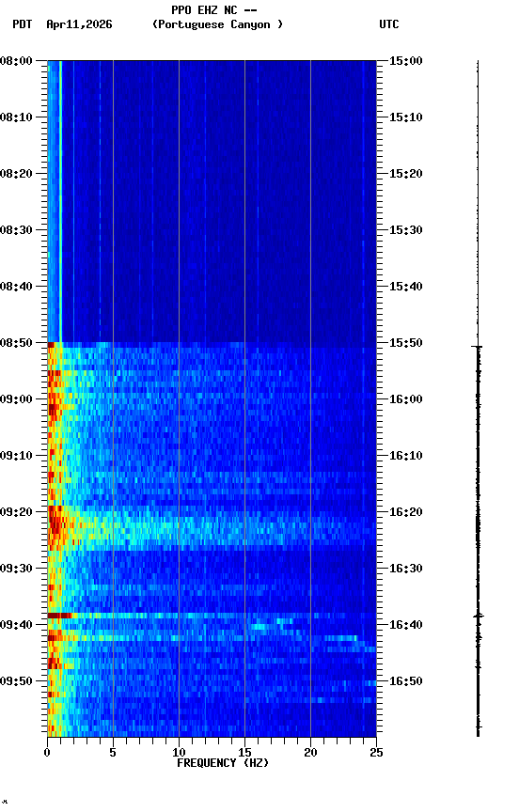Click the 15:50 UTC time label

click(406, 343)
